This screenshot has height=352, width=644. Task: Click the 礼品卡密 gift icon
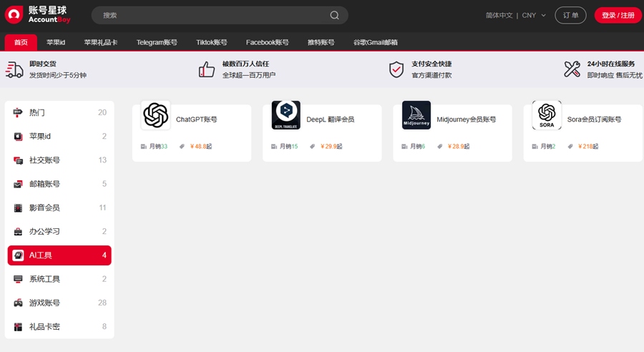coord(18,327)
